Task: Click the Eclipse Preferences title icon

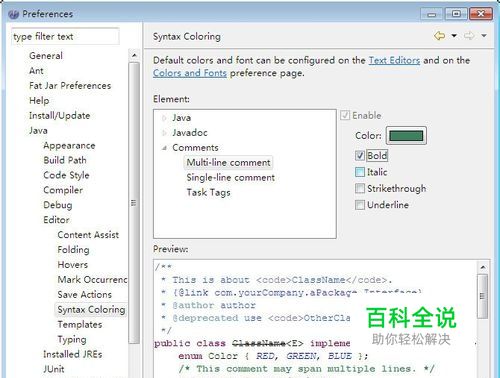Action: tap(13, 14)
